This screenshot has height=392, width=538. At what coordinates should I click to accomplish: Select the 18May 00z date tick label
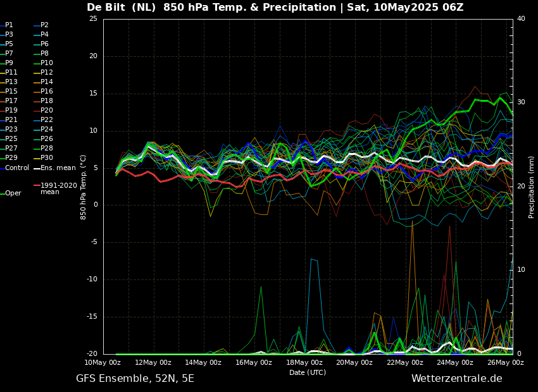[304, 363]
